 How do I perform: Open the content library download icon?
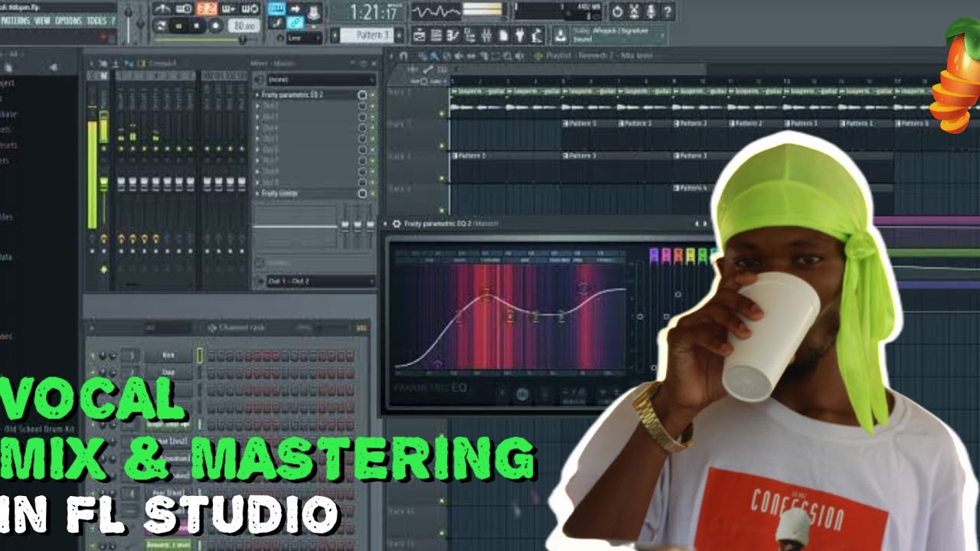click(x=560, y=35)
